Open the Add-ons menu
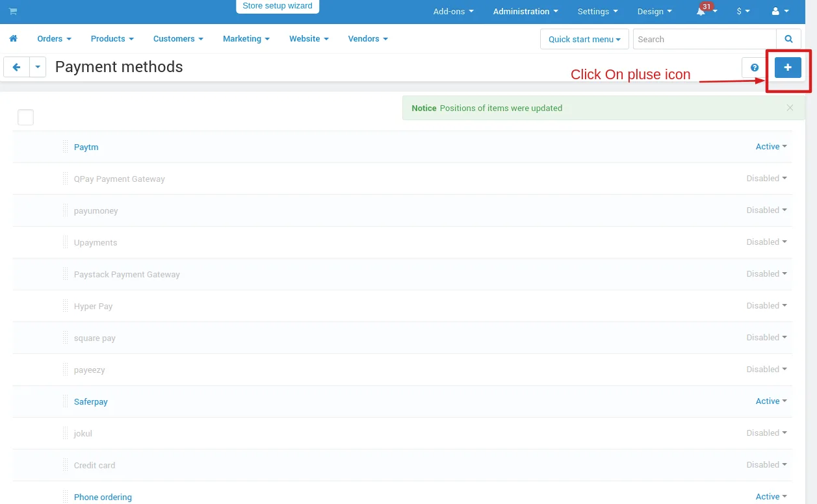817x504 pixels. (x=453, y=12)
